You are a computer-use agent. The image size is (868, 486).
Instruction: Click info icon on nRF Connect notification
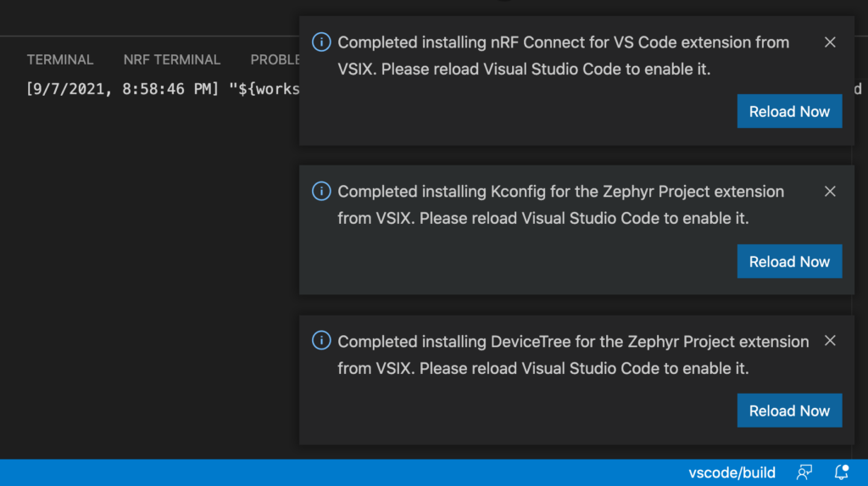[x=321, y=42]
